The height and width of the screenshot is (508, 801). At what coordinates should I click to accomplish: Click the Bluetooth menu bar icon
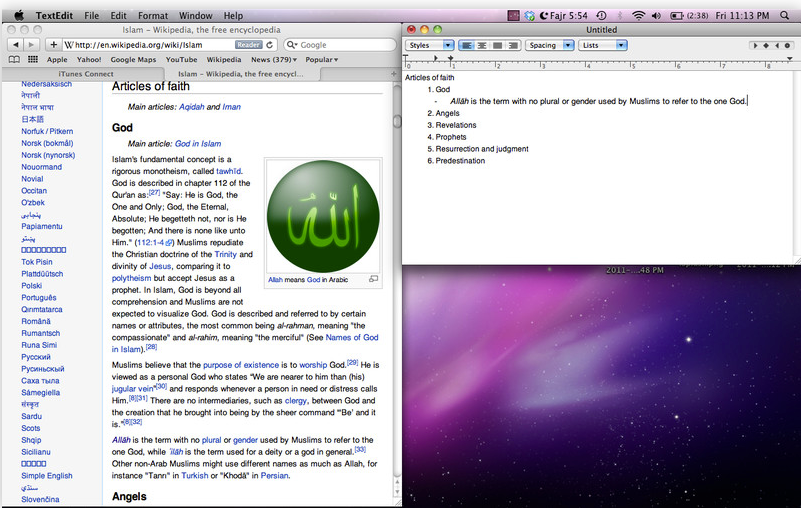pos(620,15)
